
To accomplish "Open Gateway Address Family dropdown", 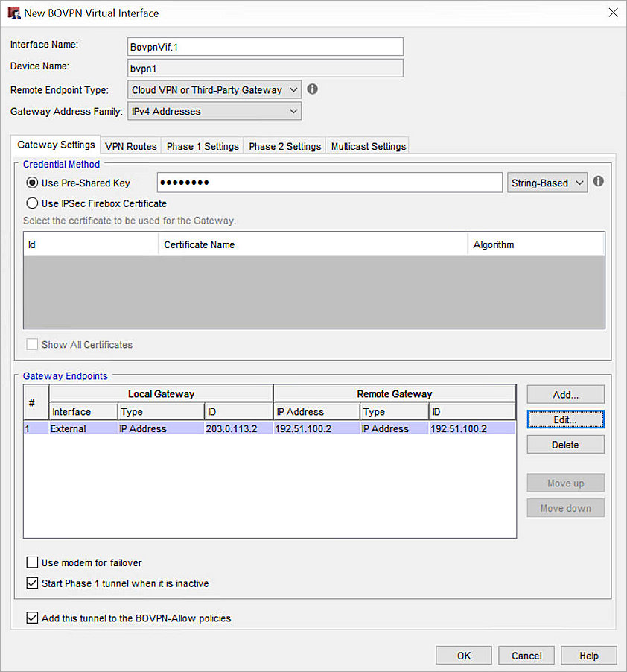I will (x=214, y=112).
